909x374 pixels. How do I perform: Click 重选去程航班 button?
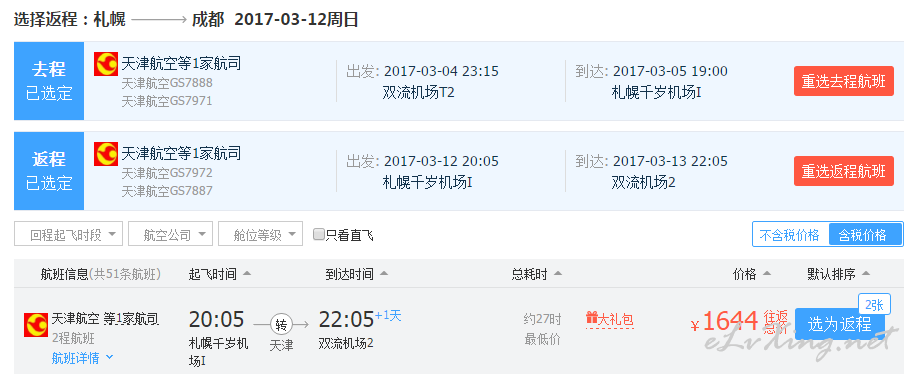tap(843, 81)
